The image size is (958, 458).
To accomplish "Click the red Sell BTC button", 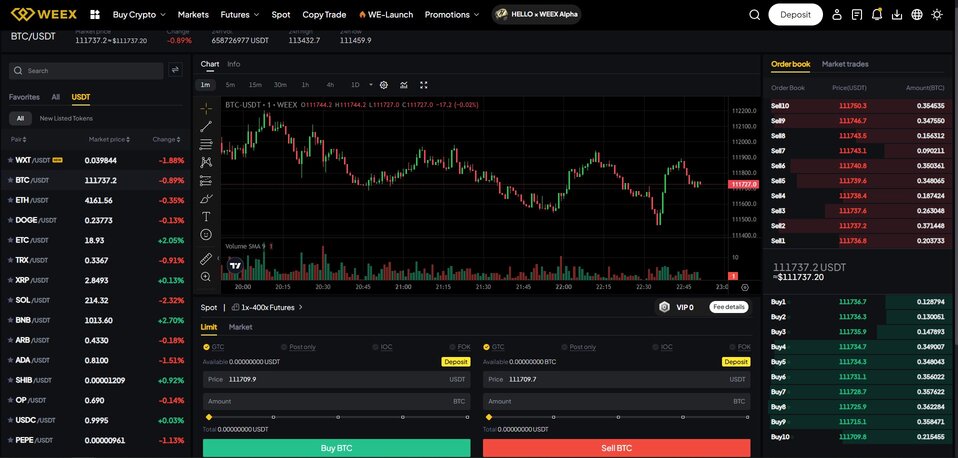I will click(x=616, y=448).
